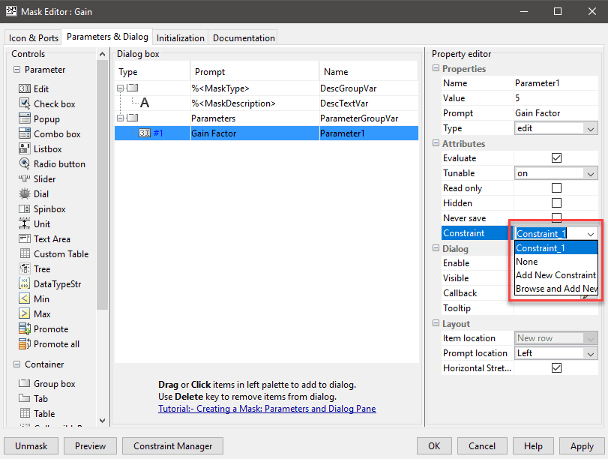Enable the Read only checkbox
The width and height of the screenshot is (608, 459).
(x=556, y=188)
